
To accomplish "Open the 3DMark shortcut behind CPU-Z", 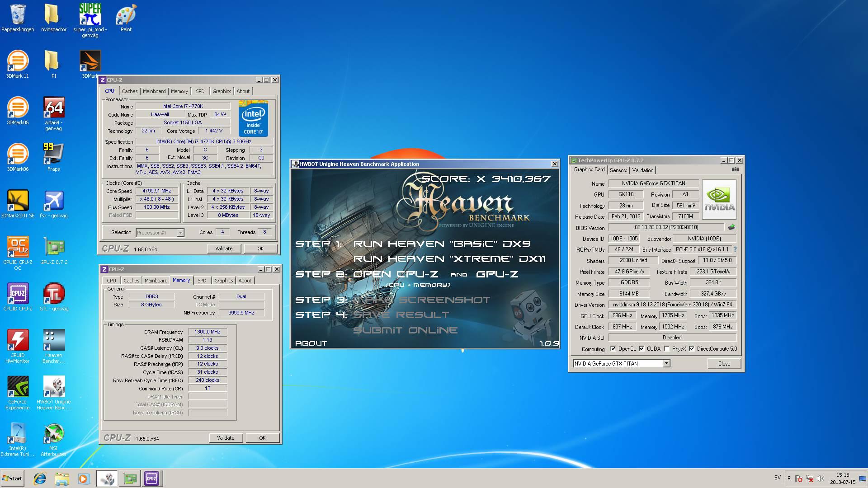I will point(90,61).
